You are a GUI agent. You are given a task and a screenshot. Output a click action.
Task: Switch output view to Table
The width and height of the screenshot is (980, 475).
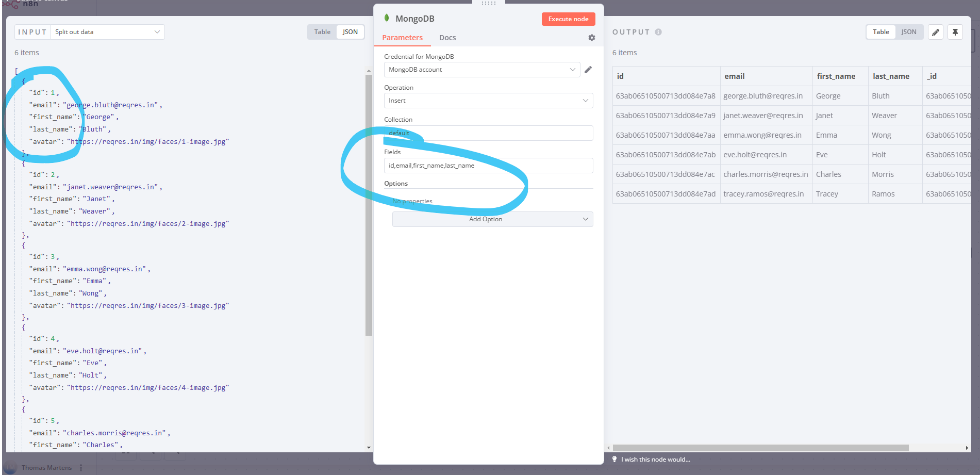pyautogui.click(x=881, y=32)
